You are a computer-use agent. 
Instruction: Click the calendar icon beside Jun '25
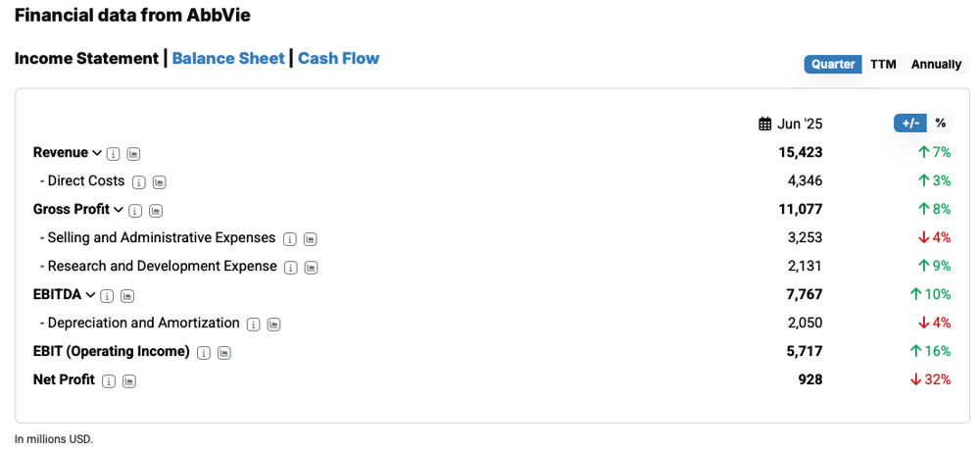pyautogui.click(x=765, y=124)
